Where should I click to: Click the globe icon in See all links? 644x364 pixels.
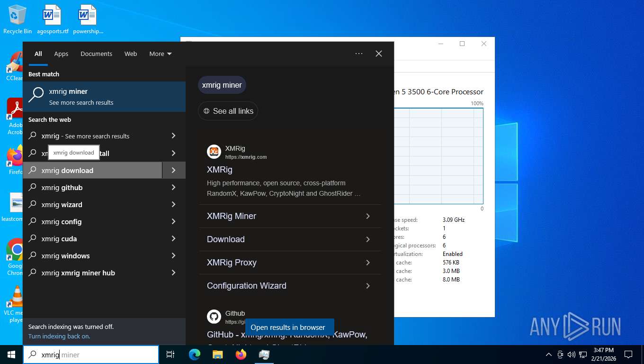[206, 111]
